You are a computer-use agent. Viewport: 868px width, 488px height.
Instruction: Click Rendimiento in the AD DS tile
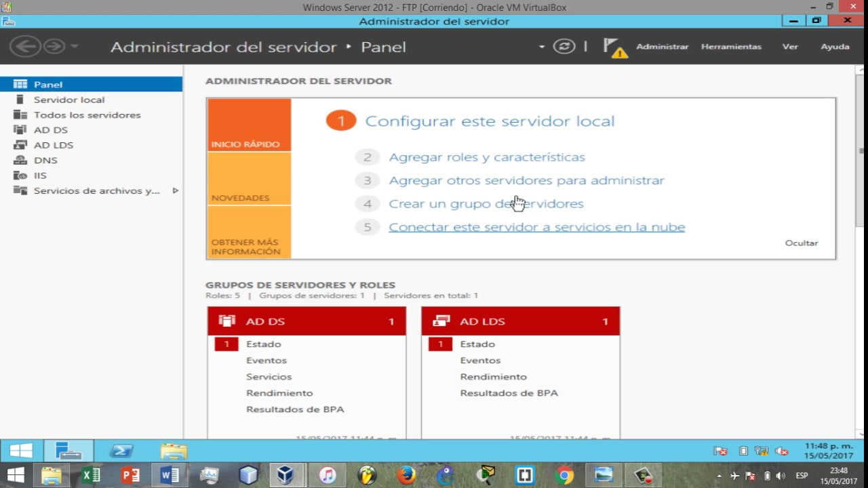point(279,393)
